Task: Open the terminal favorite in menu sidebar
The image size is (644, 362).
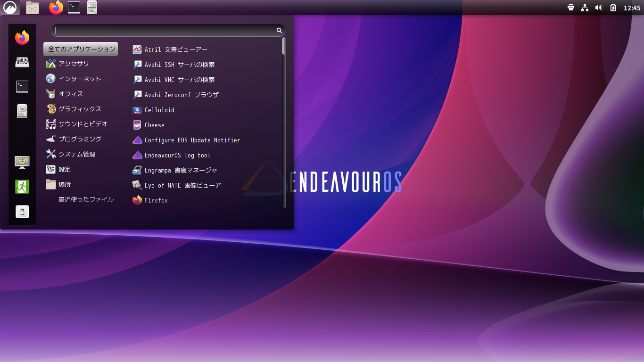Action: click(22, 87)
